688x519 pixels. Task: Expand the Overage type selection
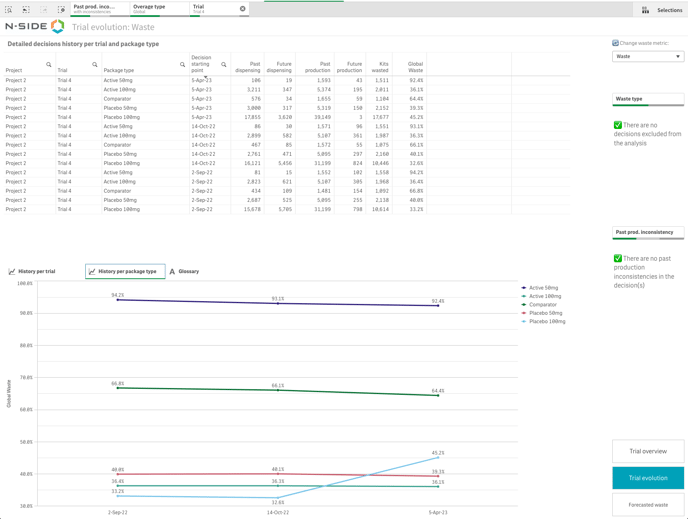click(x=158, y=9)
